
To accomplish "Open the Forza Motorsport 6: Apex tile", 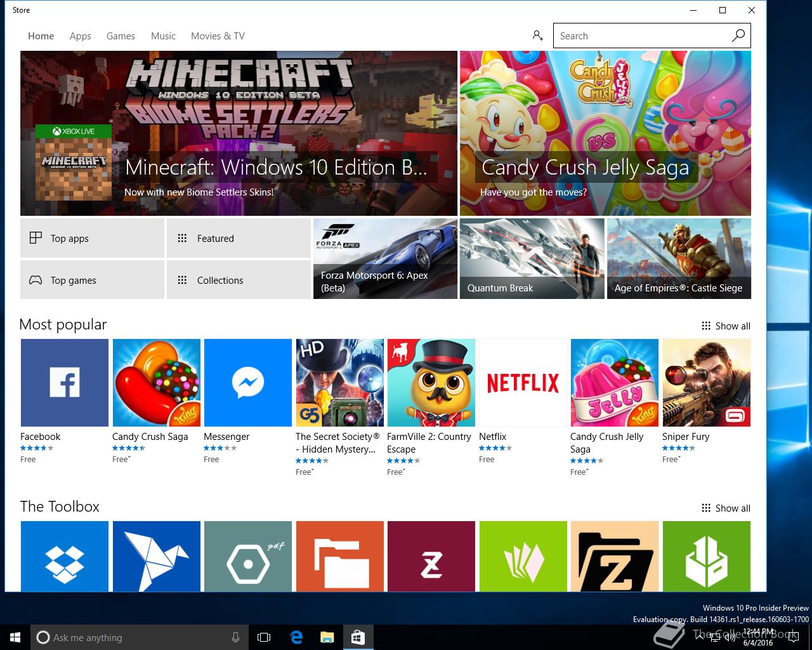I will [x=385, y=258].
